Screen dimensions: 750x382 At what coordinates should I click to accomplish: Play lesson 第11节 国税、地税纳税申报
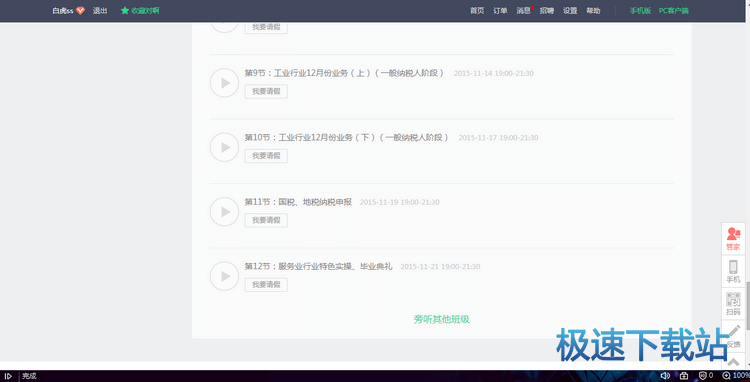click(224, 211)
